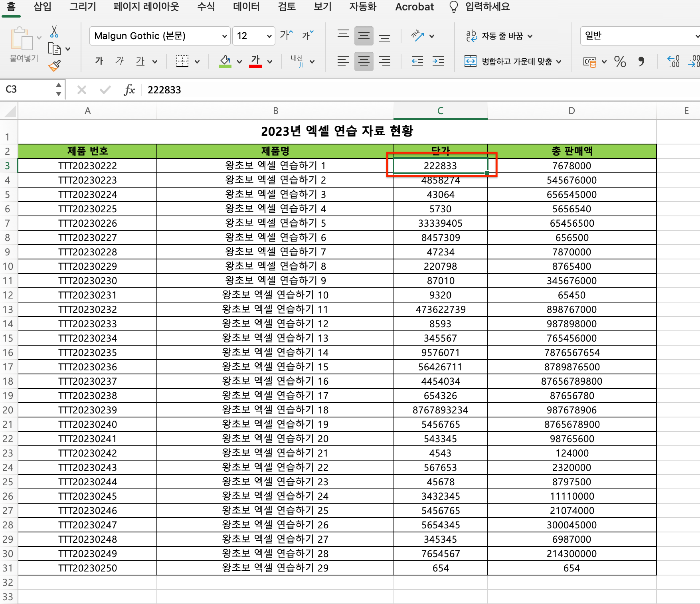
Task: Open the font size 12 dropdown
Action: pyautogui.click(x=269, y=36)
